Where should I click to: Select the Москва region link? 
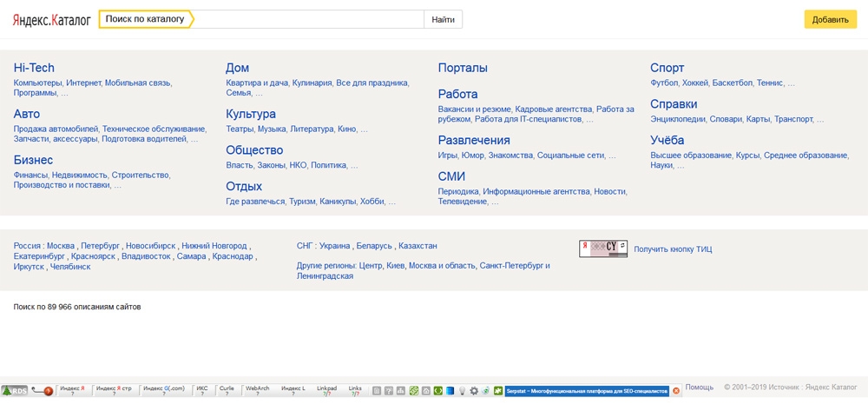tap(61, 246)
